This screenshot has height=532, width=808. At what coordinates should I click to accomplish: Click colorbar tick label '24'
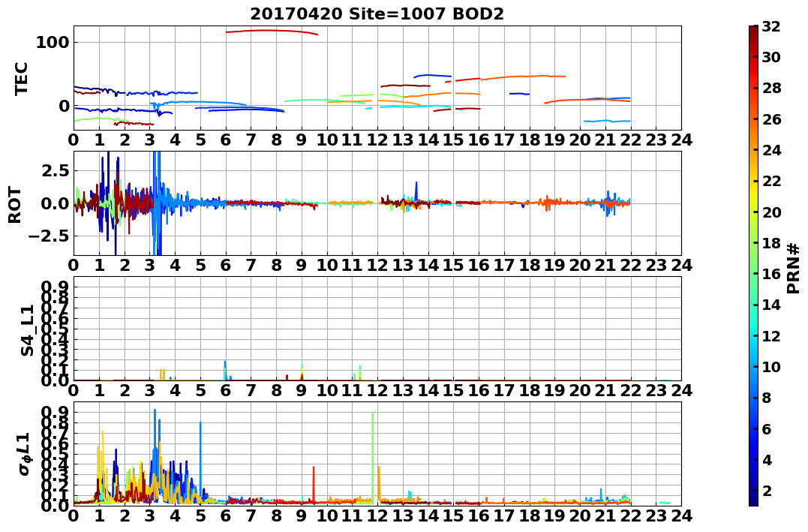[771, 150]
